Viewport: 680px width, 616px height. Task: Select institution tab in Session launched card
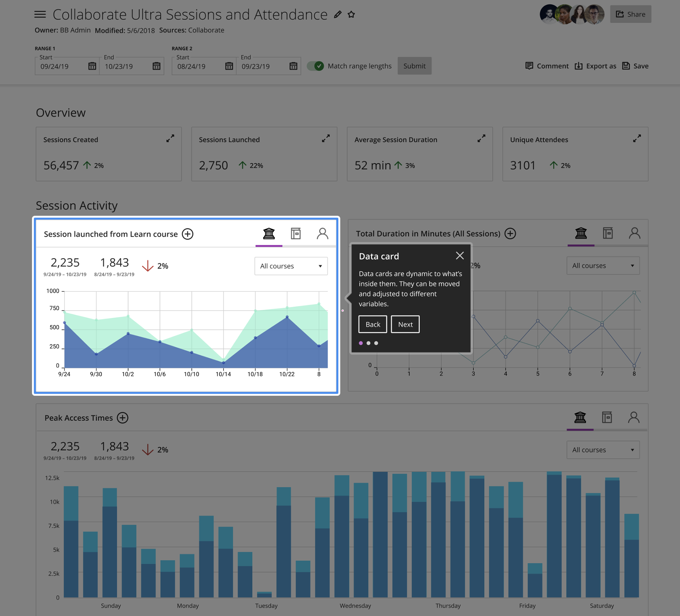269,234
